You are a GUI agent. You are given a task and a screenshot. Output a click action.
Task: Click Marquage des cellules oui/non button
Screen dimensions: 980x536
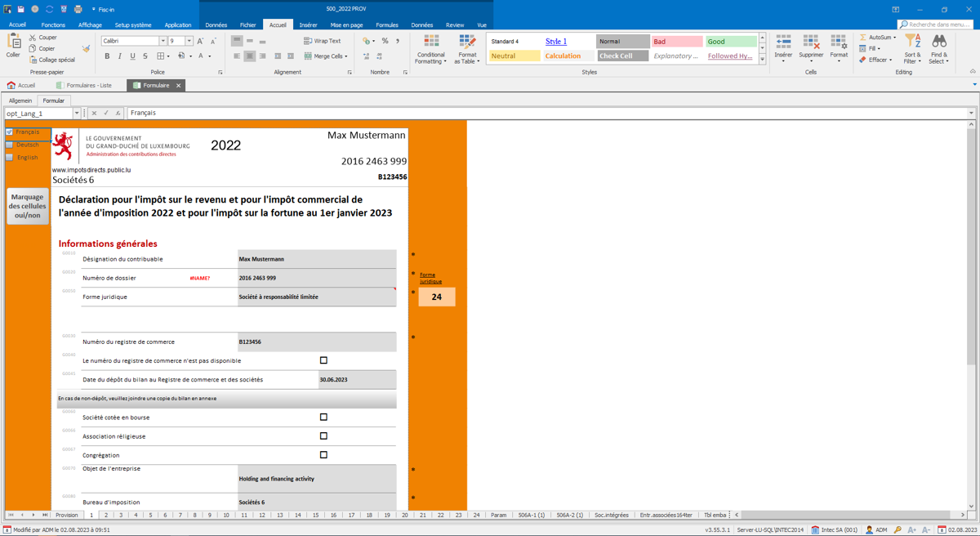click(27, 207)
